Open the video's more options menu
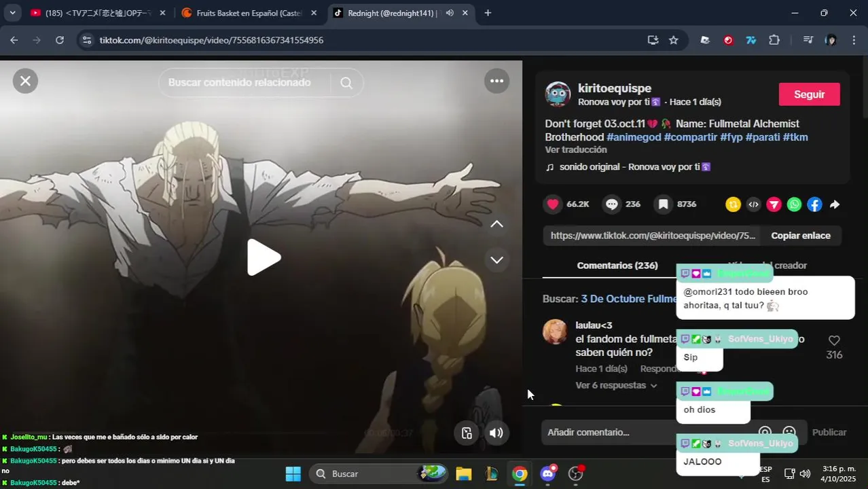 pos(496,81)
